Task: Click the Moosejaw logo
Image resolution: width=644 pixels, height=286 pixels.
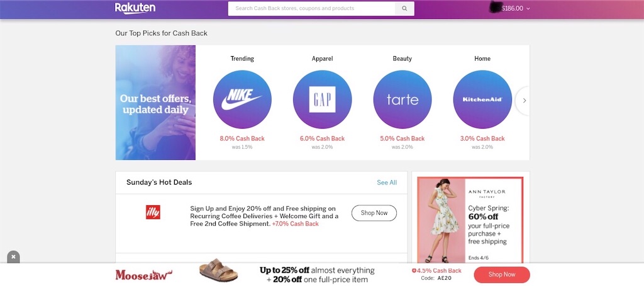Action: (x=144, y=275)
